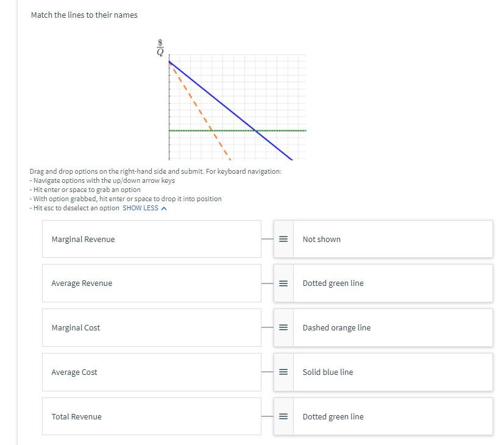Click the drag handle next to Total Revenue

pyautogui.click(x=283, y=416)
